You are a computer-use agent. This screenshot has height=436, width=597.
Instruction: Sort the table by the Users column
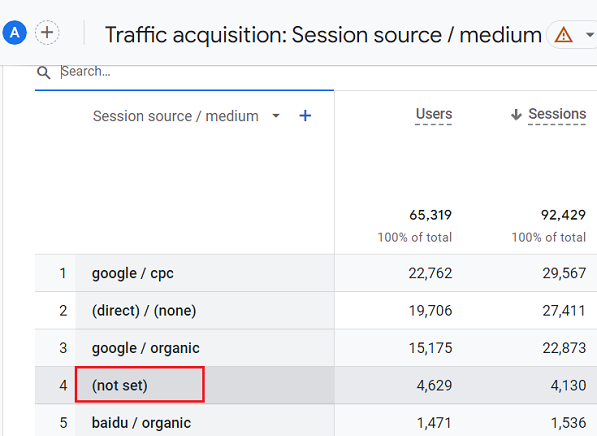click(x=434, y=114)
